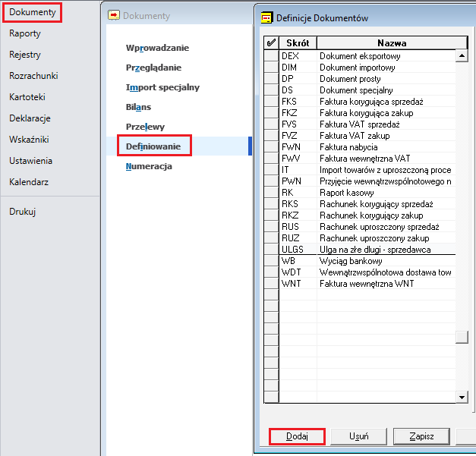Mark the FVS row selector box

click(x=271, y=124)
